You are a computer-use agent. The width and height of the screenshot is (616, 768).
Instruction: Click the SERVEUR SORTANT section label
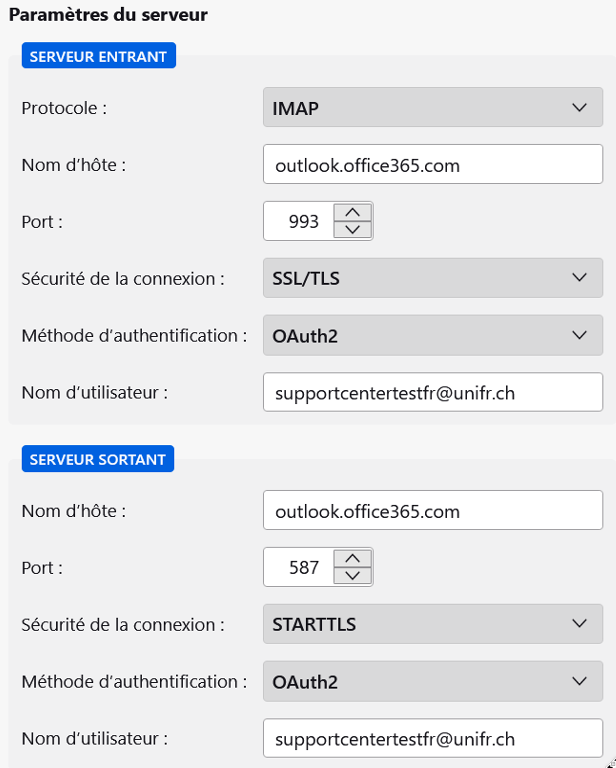97,459
